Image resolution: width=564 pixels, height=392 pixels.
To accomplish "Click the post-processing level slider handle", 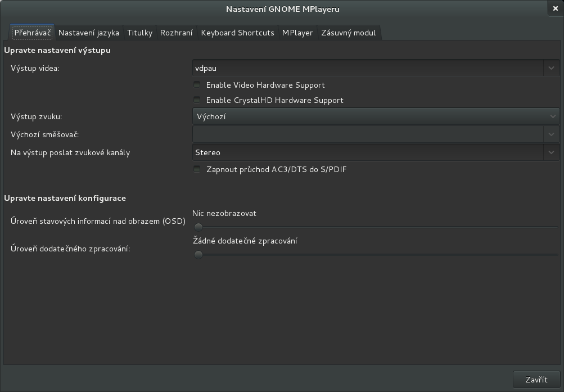I will click(198, 255).
